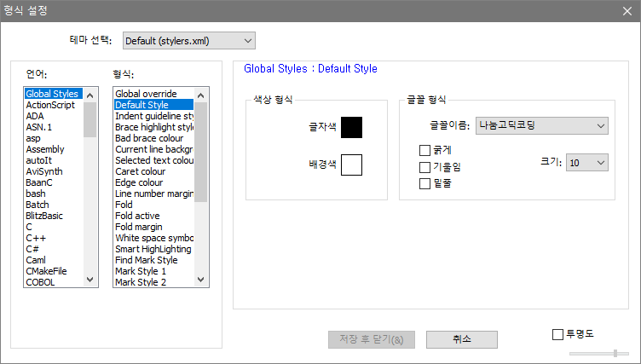Close the 형식 설정 dialog
The width and height of the screenshot is (641, 364).
627,11
